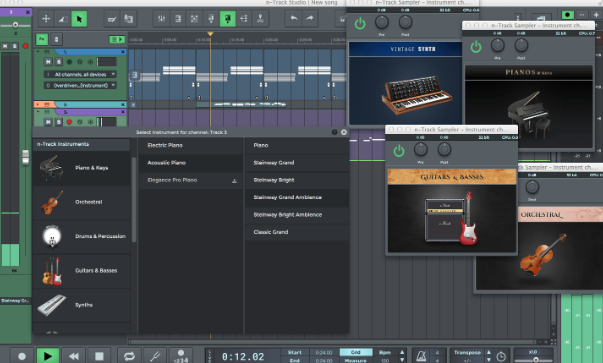The image size is (603, 363).
Task: Click the rewind button
Action: pyautogui.click(x=73, y=356)
